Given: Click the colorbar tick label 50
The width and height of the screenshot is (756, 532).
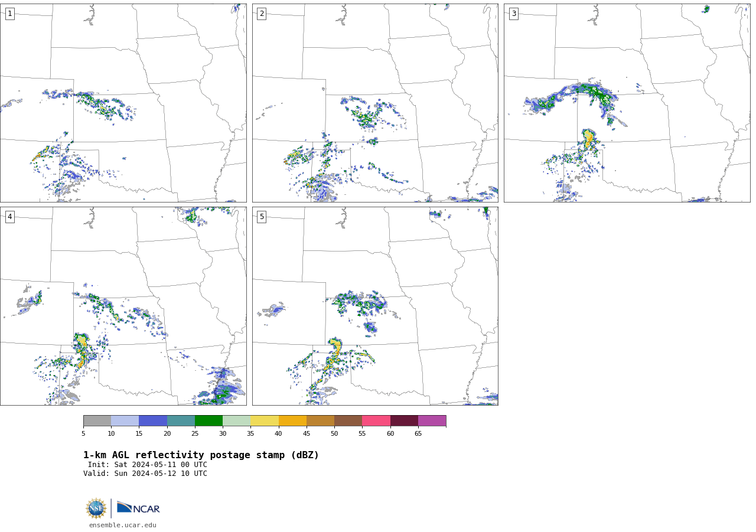Looking at the screenshot, I should coord(334,433).
